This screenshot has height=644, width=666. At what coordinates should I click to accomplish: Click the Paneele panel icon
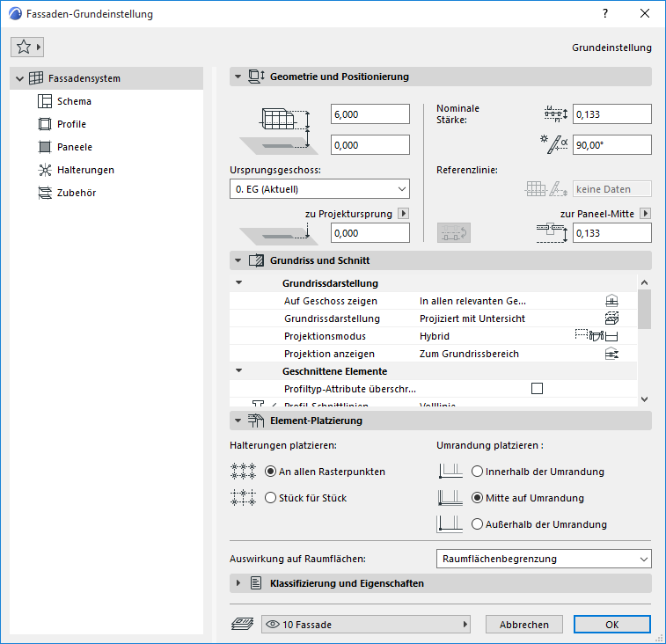pos(45,147)
